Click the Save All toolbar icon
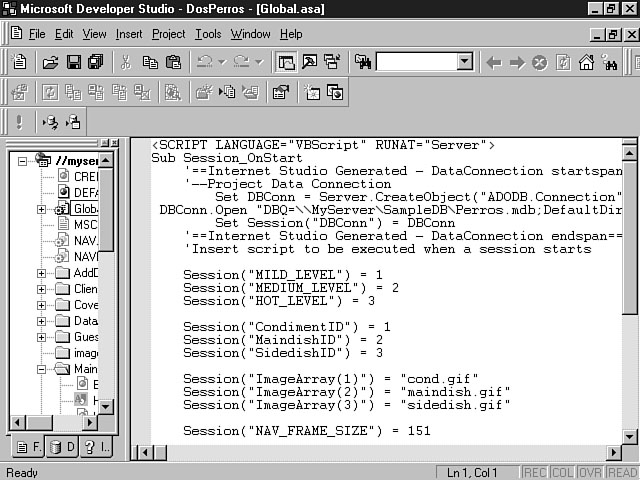The image size is (640, 480). (x=95, y=62)
